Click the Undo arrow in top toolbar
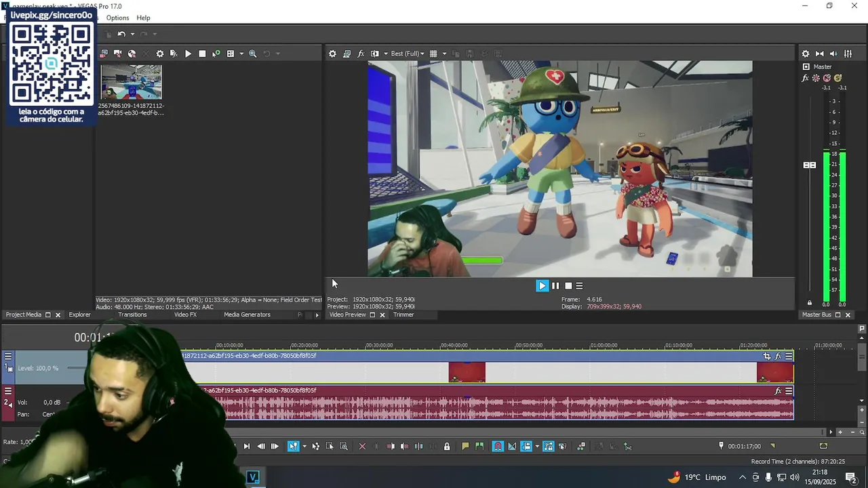The image size is (868, 488). [x=121, y=34]
